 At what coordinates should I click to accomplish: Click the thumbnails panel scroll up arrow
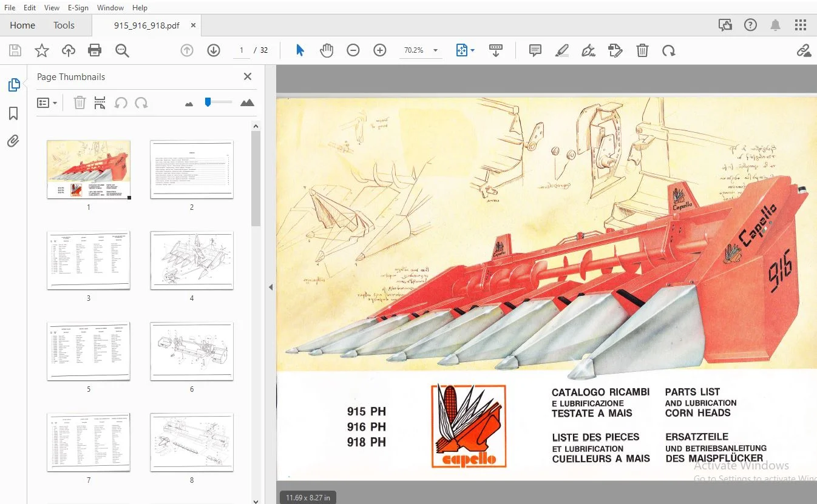coord(256,126)
